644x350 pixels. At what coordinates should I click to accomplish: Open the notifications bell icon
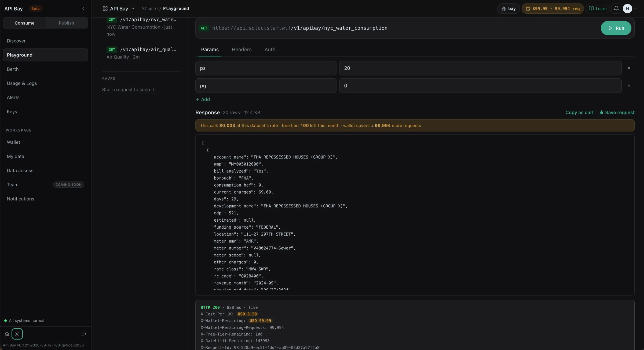coord(616,9)
